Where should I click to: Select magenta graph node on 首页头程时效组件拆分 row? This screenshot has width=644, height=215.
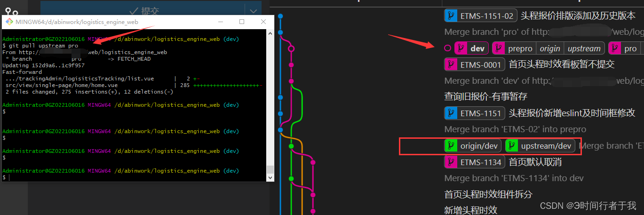click(x=313, y=195)
